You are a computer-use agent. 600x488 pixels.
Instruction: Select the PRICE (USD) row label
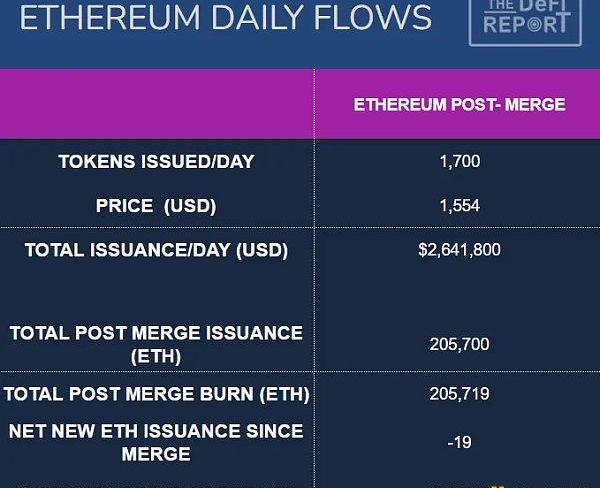[x=156, y=206]
